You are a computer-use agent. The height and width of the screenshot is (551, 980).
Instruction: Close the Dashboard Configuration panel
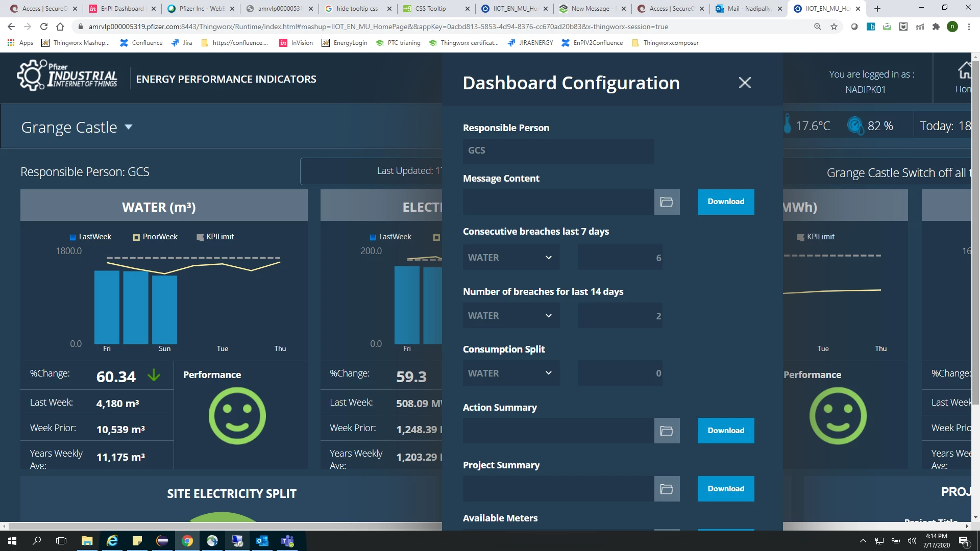[x=745, y=83]
